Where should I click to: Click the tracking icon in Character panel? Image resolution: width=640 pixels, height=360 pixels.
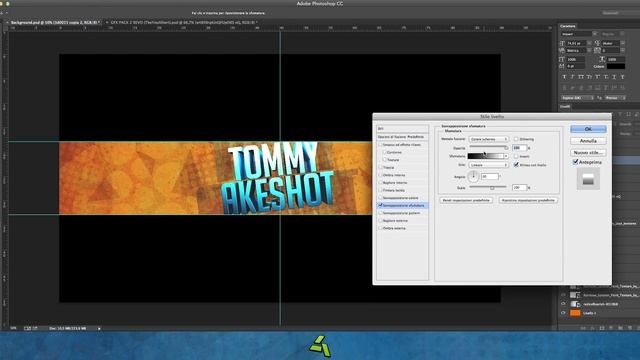pos(598,50)
